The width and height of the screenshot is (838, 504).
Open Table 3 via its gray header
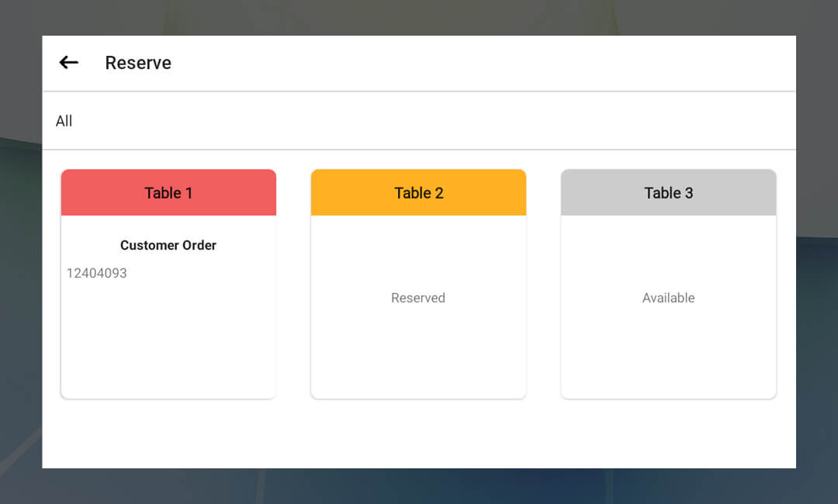(x=668, y=193)
